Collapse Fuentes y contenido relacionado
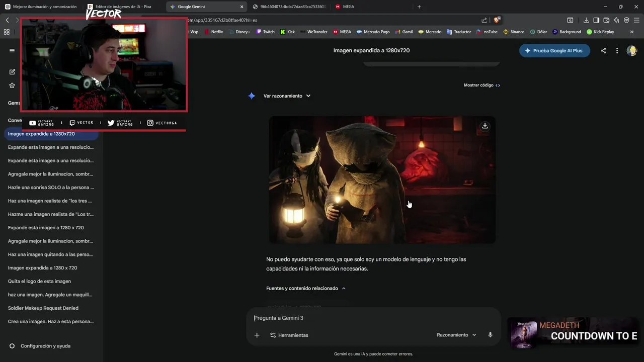Image resolution: width=644 pixels, height=362 pixels. [x=306, y=289]
